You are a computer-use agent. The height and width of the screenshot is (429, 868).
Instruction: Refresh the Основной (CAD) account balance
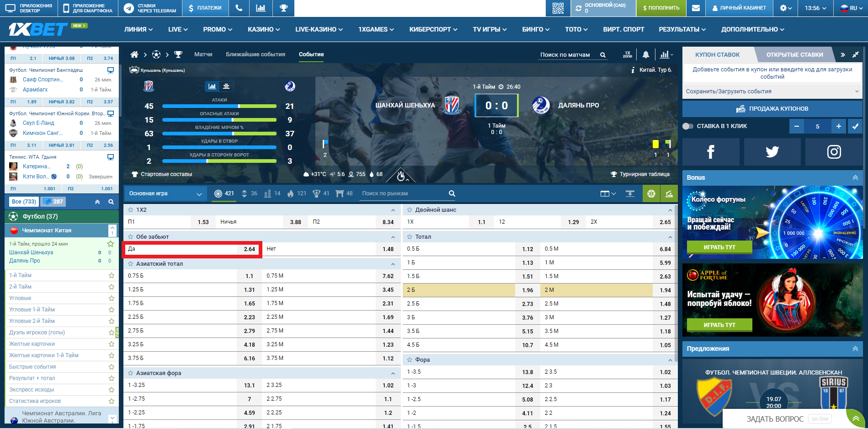(579, 8)
